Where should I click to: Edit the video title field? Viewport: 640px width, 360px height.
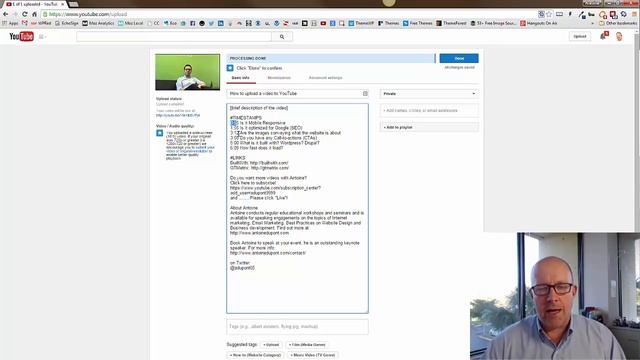click(x=297, y=93)
